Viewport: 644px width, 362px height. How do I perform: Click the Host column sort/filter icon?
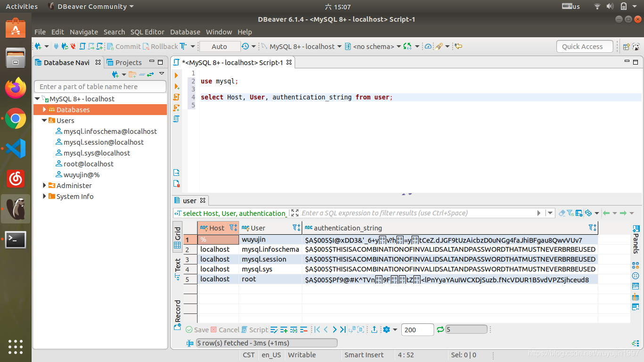[233, 228]
